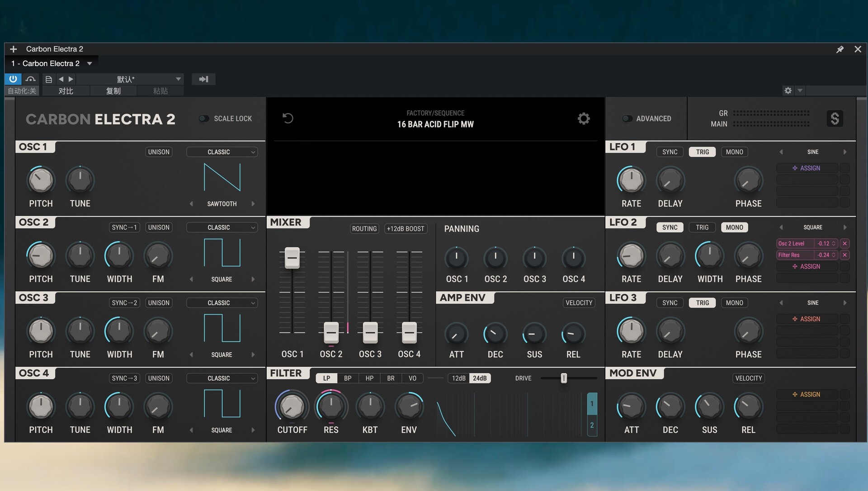Open the Filter Res amount stepper
Screen dimensions: 868x491
pos(834,255)
